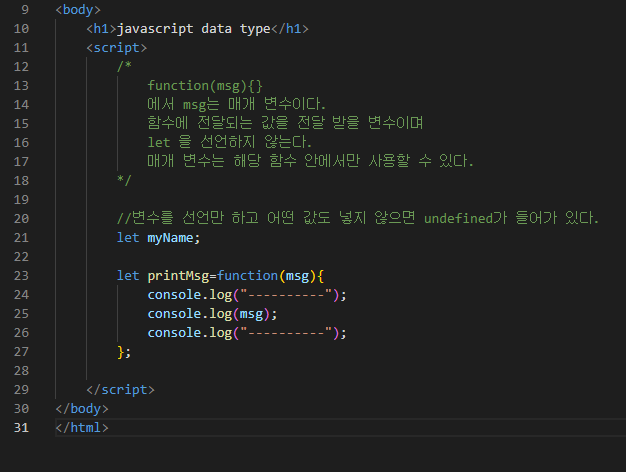
Task: Click line number 19 in the gutter
Action: (21, 200)
